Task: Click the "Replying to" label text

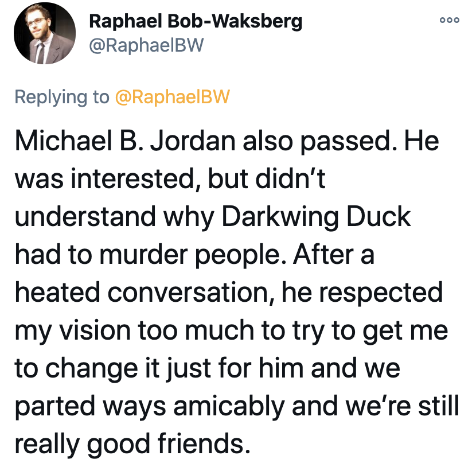Action: 62,98
